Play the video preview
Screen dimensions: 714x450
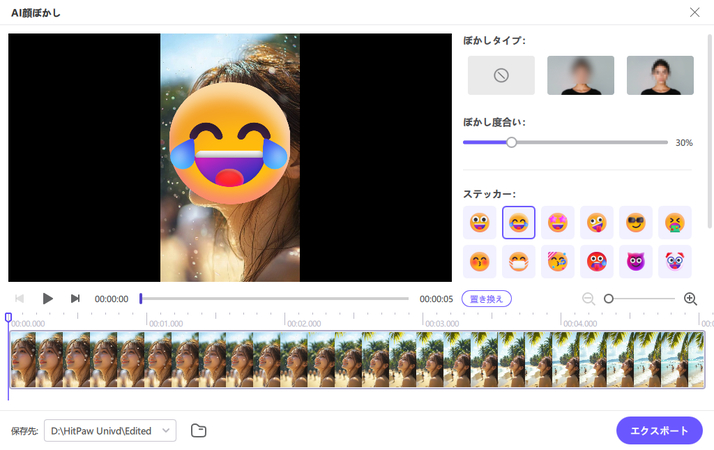(47, 299)
